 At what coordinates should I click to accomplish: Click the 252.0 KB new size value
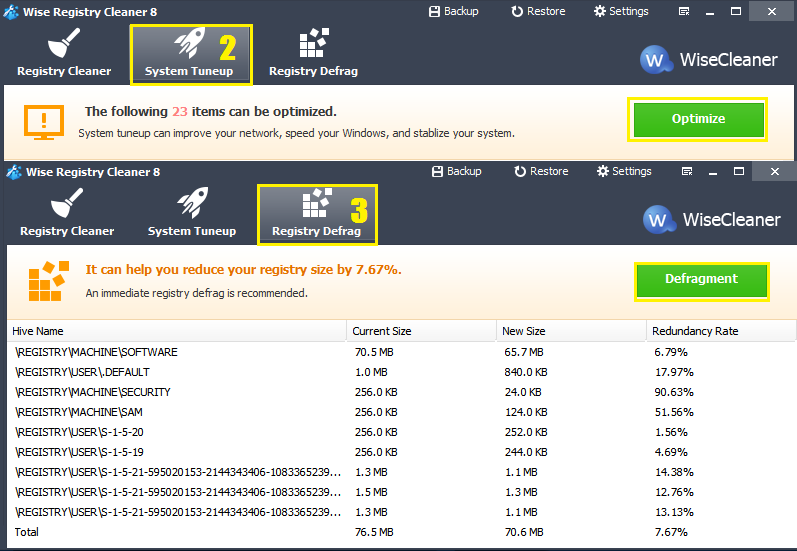point(526,432)
